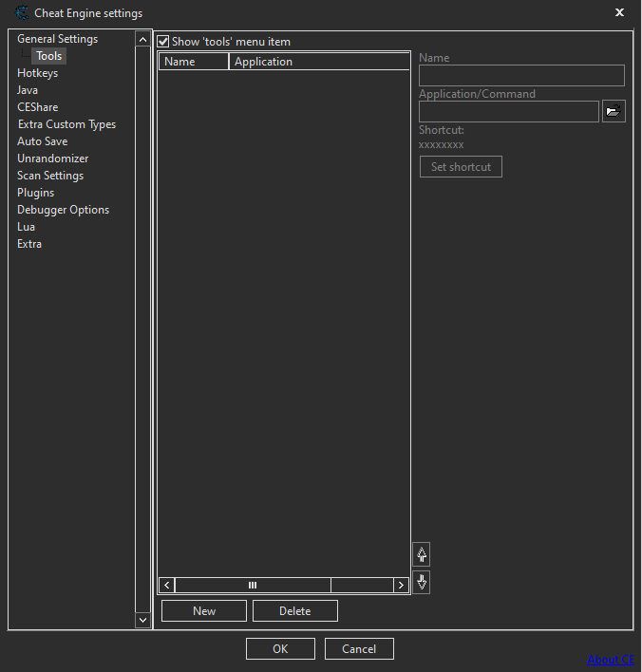
Task: Click the Delete tool button
Action: pyautogui.click(x=295, y=610)
